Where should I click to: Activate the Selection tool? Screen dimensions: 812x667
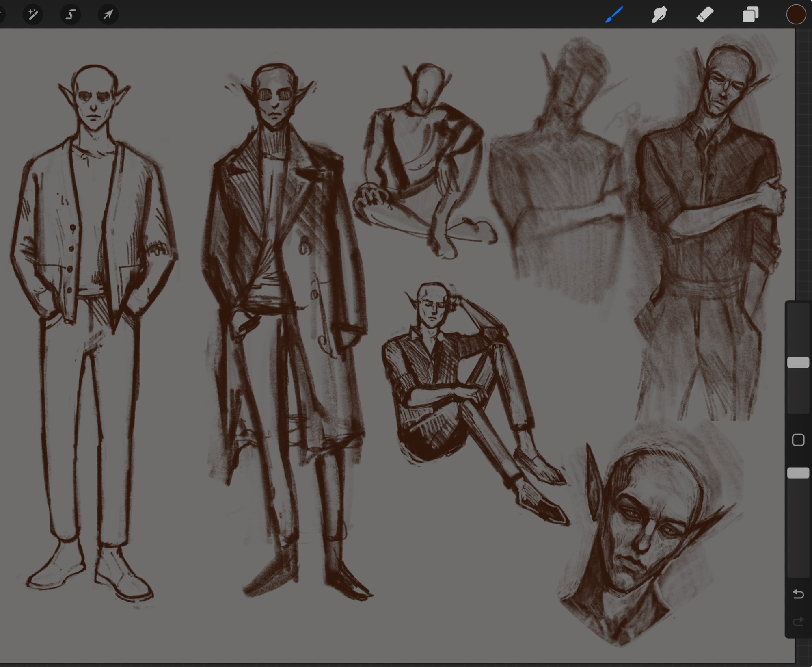[71, 15]
